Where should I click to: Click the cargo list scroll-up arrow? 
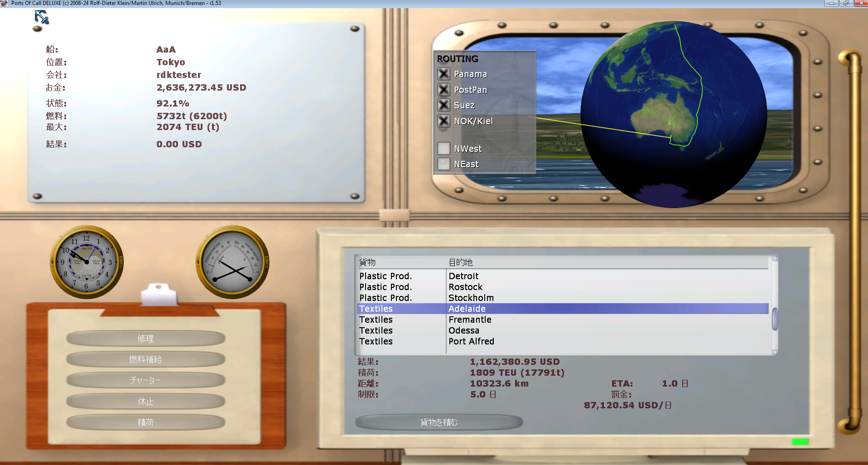tap(775, 258)
